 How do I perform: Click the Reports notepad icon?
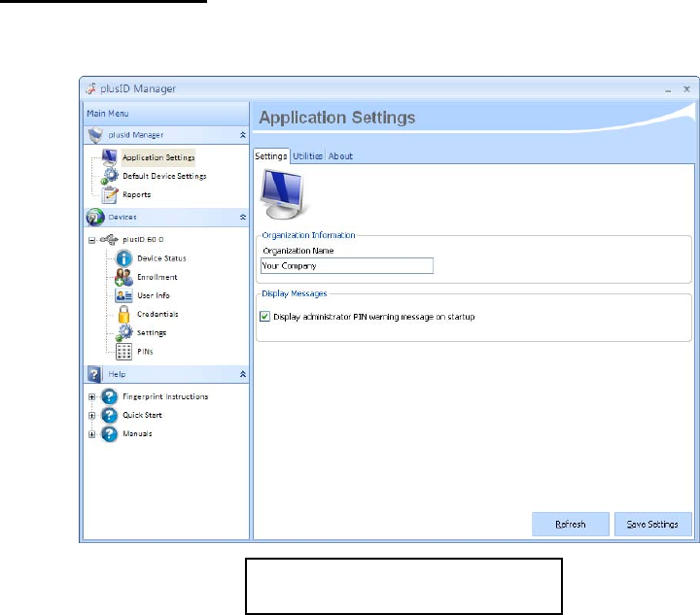109,195
